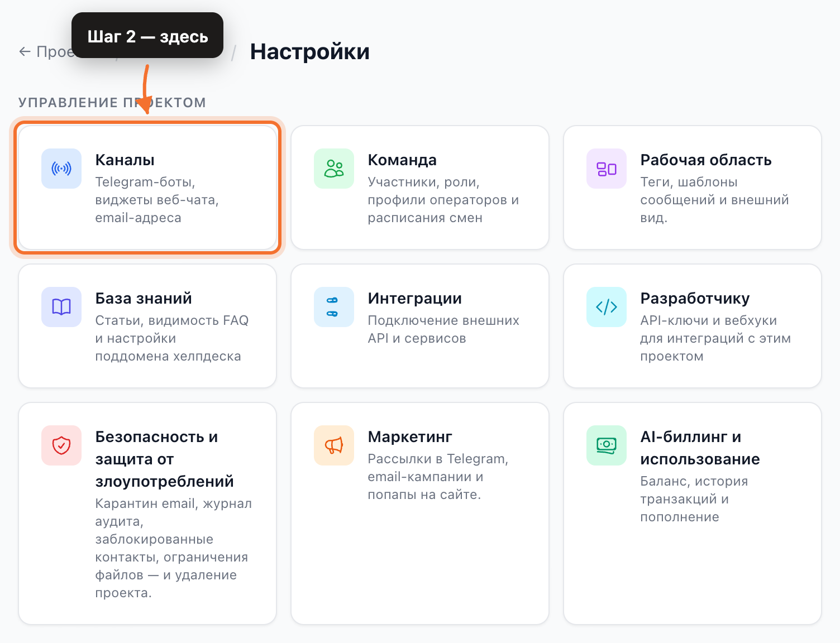Viewport: 840px width, 643px height.
Task: Click text 'Теги, шаблоны сообщений и внешний вид'
Action: click(x=714, y=200)
